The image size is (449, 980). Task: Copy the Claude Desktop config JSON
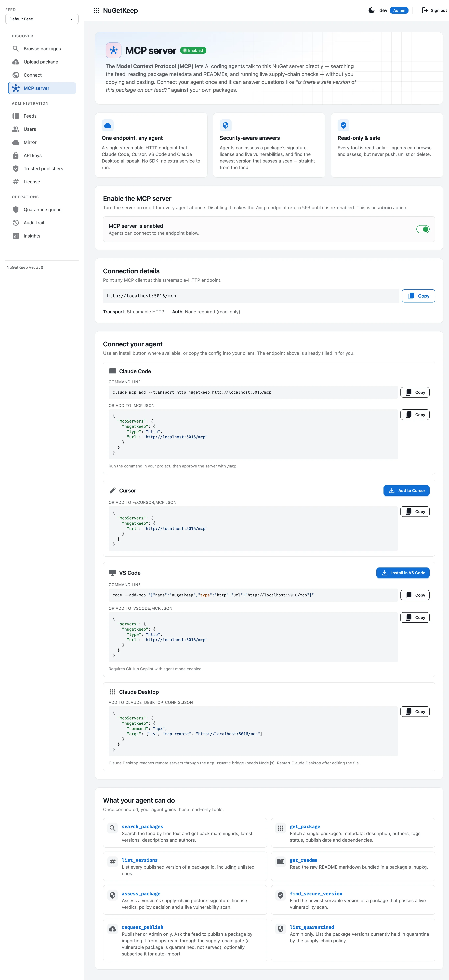[415, 711]
